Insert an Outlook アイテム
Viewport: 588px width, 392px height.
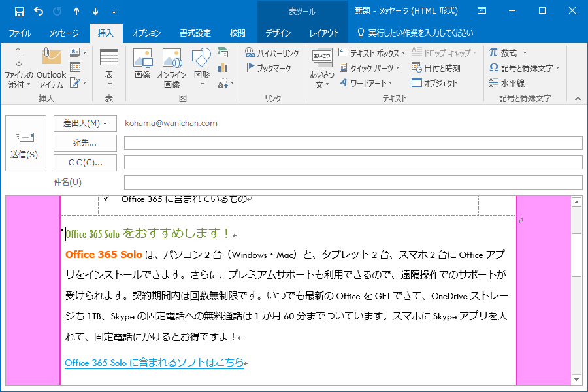click(x=51, y=68)
